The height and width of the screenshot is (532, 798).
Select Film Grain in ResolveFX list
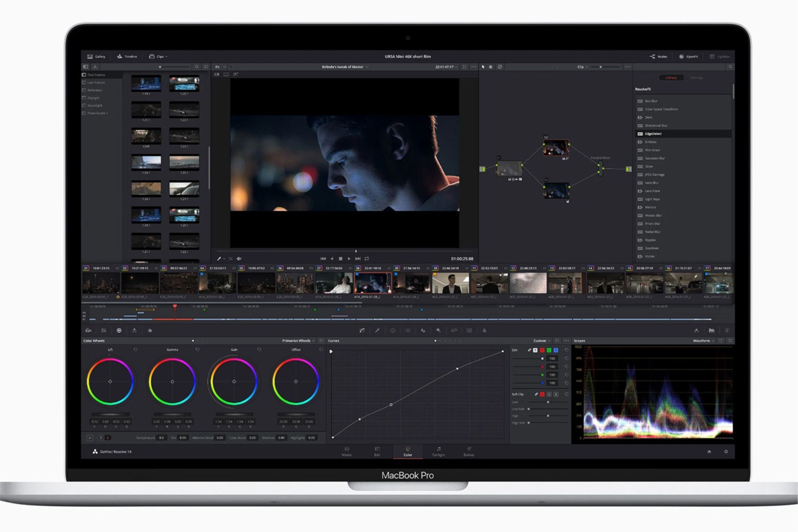[652, 150]
